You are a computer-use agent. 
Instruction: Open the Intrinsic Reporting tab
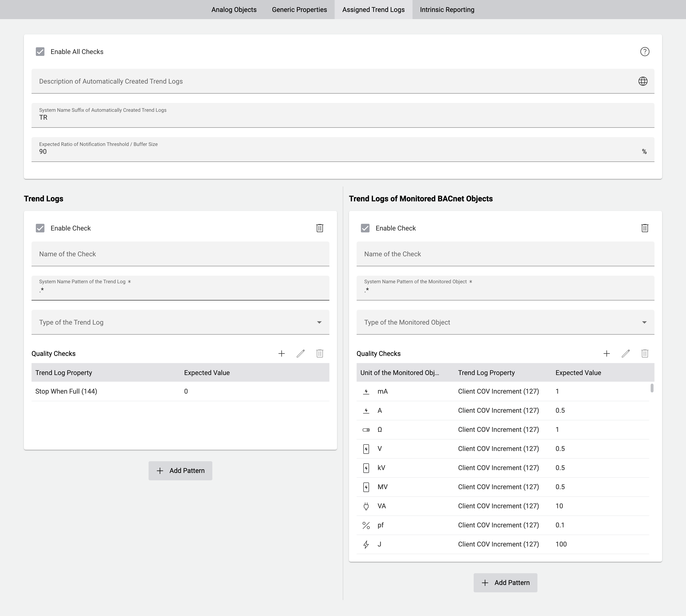(447, 10)
